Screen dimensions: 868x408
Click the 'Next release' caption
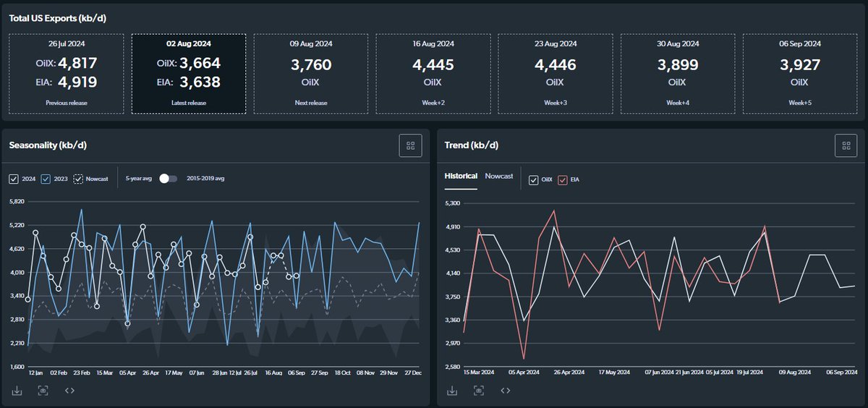311,103
